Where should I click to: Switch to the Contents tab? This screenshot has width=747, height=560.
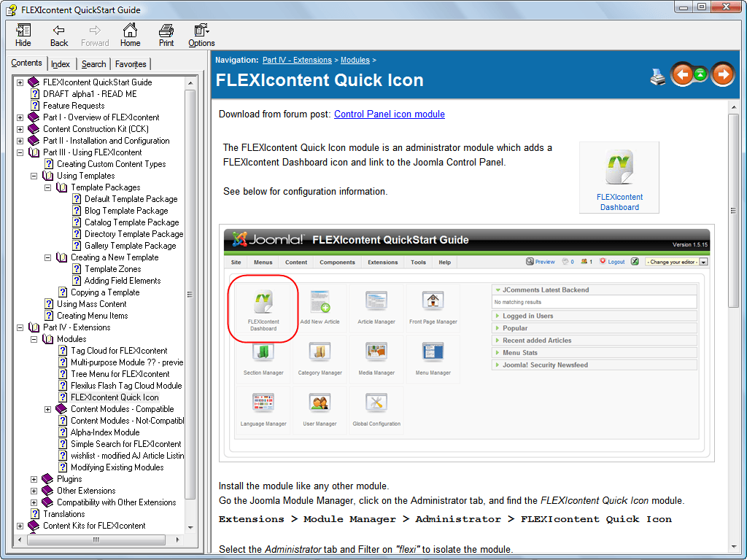coord(27,63)
